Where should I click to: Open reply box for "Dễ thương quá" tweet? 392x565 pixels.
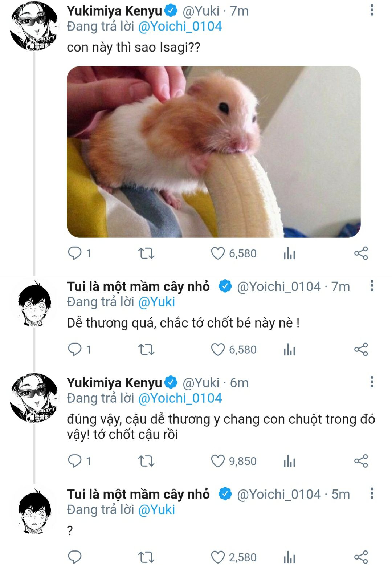coord(75,350)
